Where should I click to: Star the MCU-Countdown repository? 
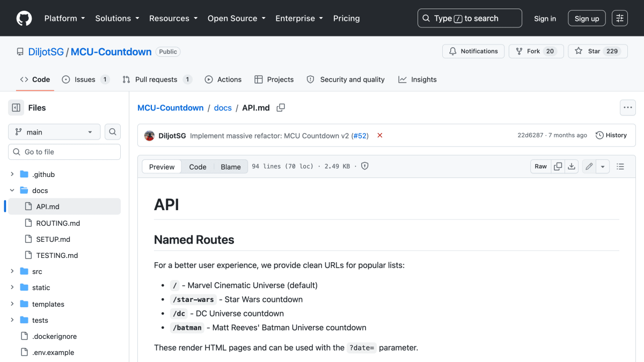click(x=598, y=51)
